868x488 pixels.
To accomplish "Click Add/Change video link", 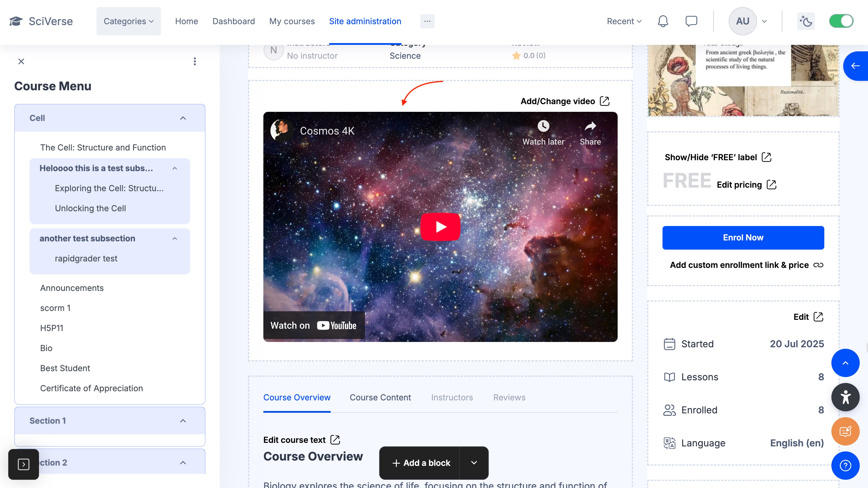I will point(565,101).
